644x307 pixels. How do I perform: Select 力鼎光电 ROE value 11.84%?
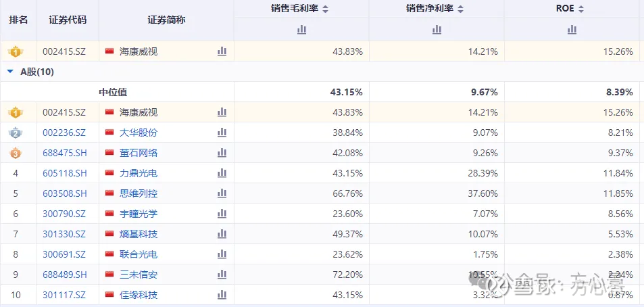coord(618,173)
